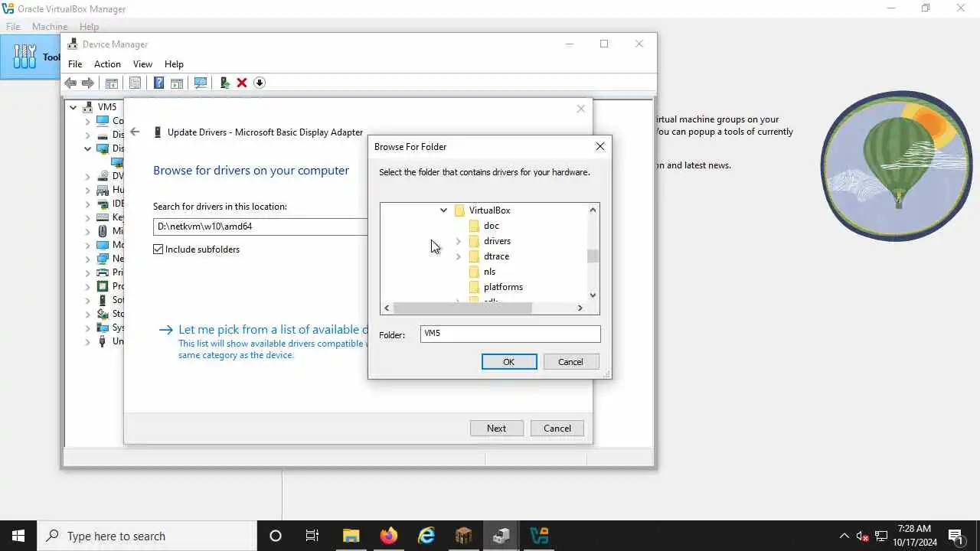Click the back arrow in Update Drivers wizard

pyautogui.click(x=135, y=132)
